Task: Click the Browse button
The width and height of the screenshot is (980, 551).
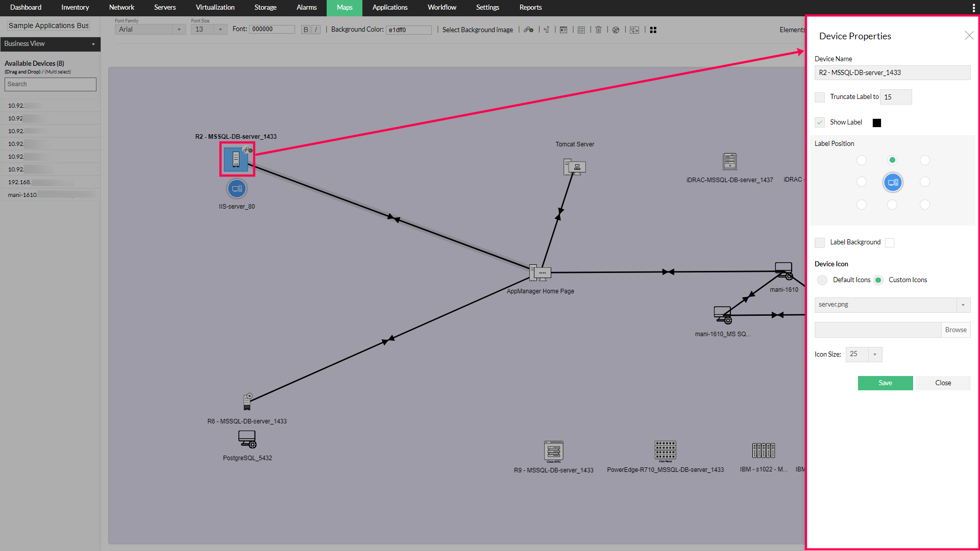Action: pyautogui.click(x=955, y=330)
